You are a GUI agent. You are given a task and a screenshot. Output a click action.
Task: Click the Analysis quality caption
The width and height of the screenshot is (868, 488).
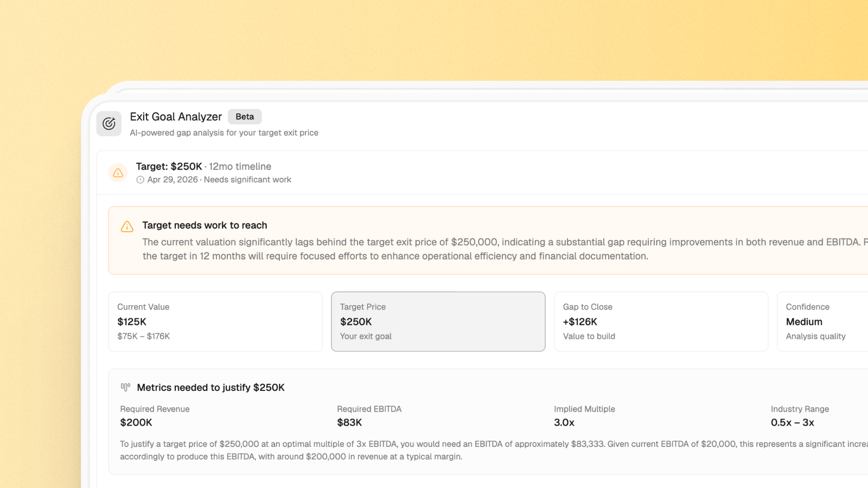click(x=816, y=336)
